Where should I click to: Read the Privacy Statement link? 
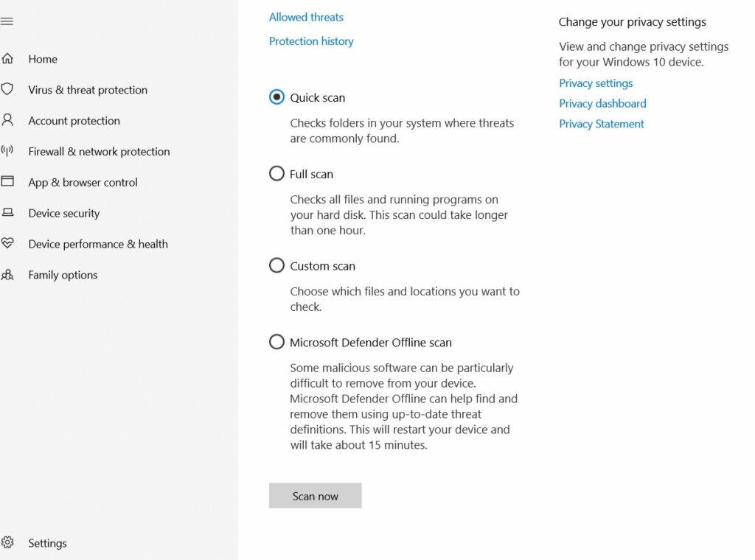(602, 124)
